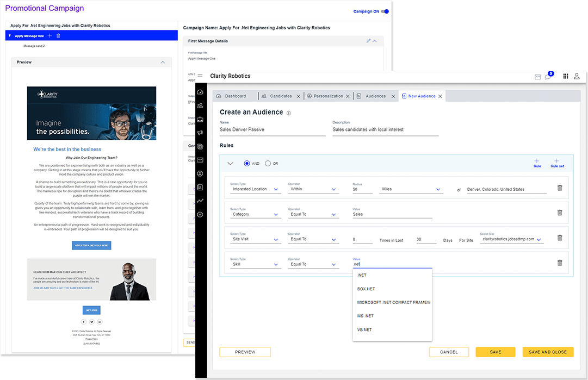Add a new Rule with plus icon

click(x=537, y=163)
